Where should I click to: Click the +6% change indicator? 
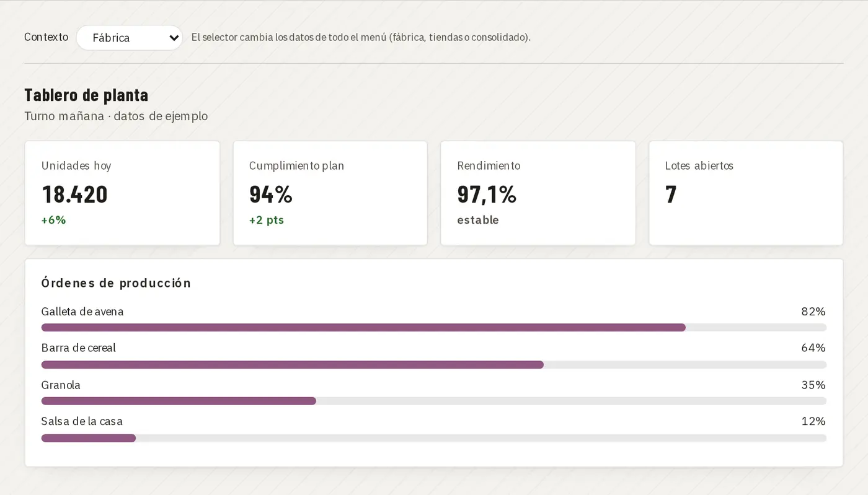[53, 220]
